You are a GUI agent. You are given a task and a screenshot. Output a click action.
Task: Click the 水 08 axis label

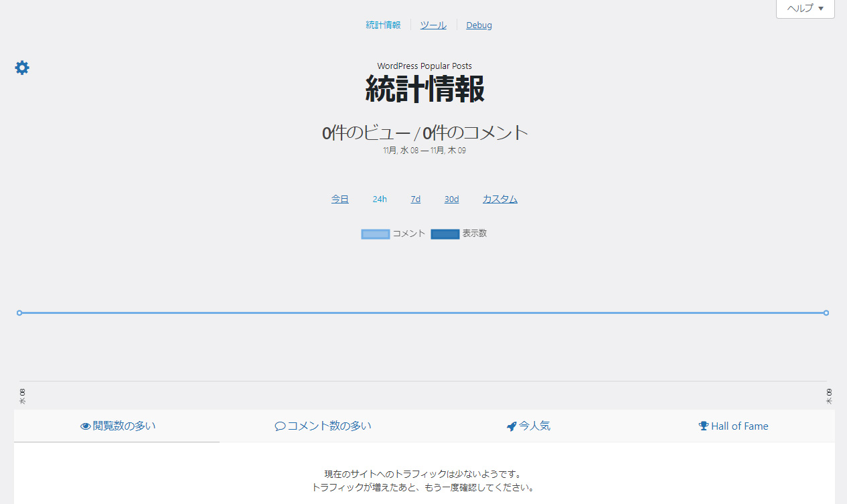22,396
